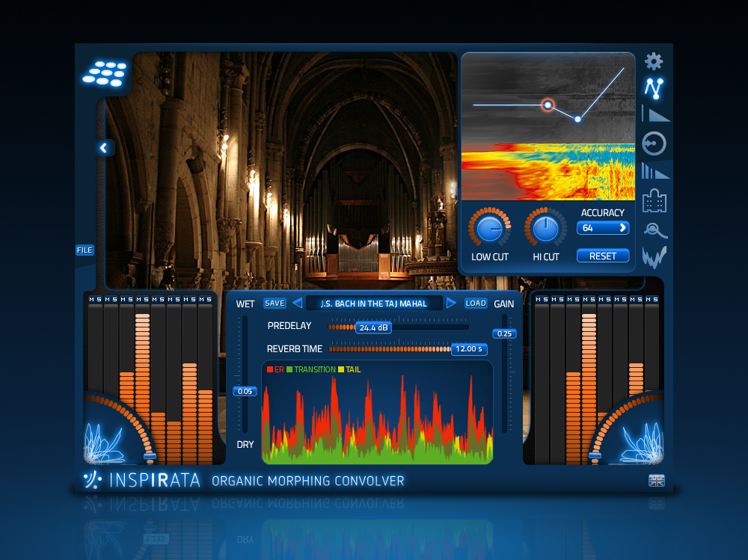Click the RESET button
Image resolution: width=748 pixels, height=560 pixels.
(603, 256)
